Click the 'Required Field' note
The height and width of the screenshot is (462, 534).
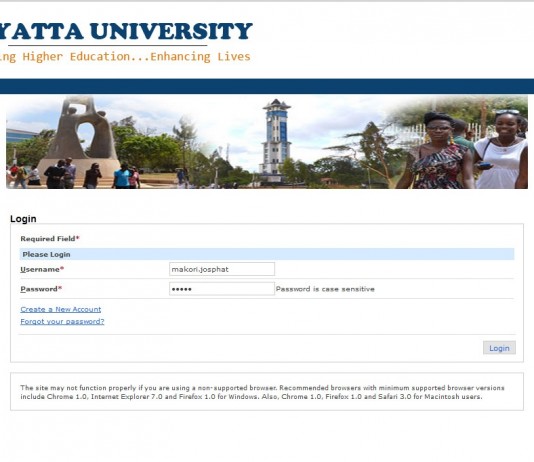pos(50,239)
